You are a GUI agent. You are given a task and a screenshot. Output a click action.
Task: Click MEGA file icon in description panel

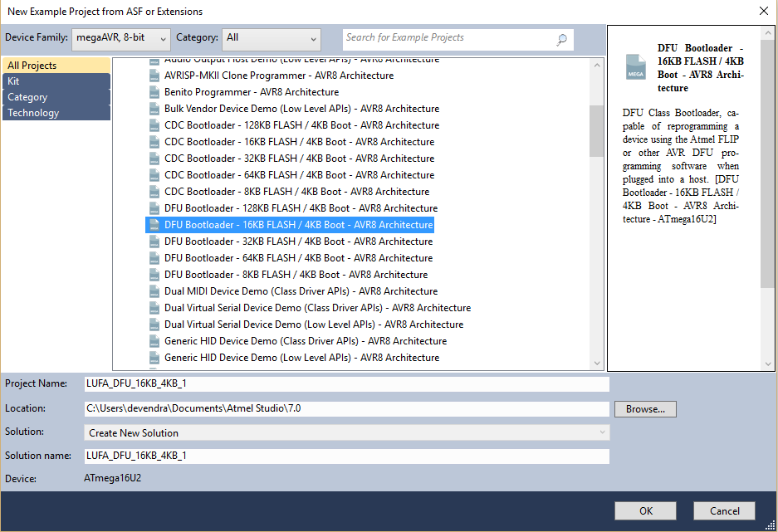[x=635, y=67]
